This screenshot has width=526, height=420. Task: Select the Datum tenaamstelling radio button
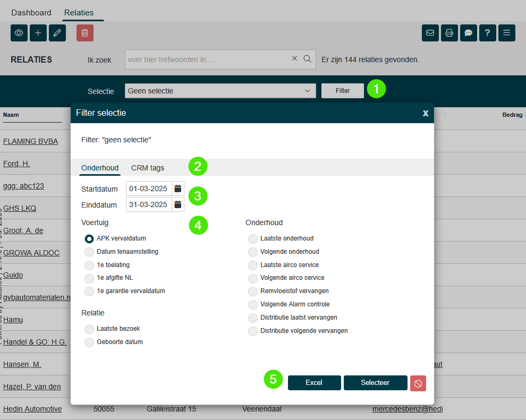click(x=89, y=252)
